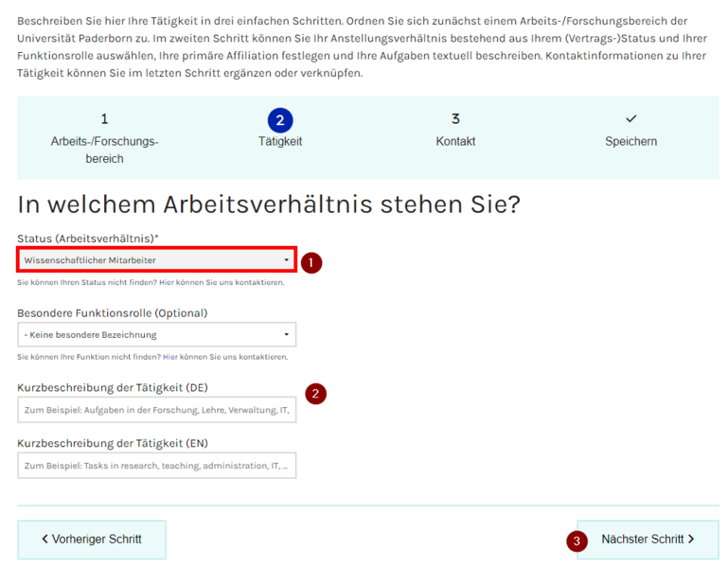Screen dimensions: 728x567
Task: Focus the Kurzbeschreibung der Tätigkeit (EN) field
Action: tap(156, 466)
